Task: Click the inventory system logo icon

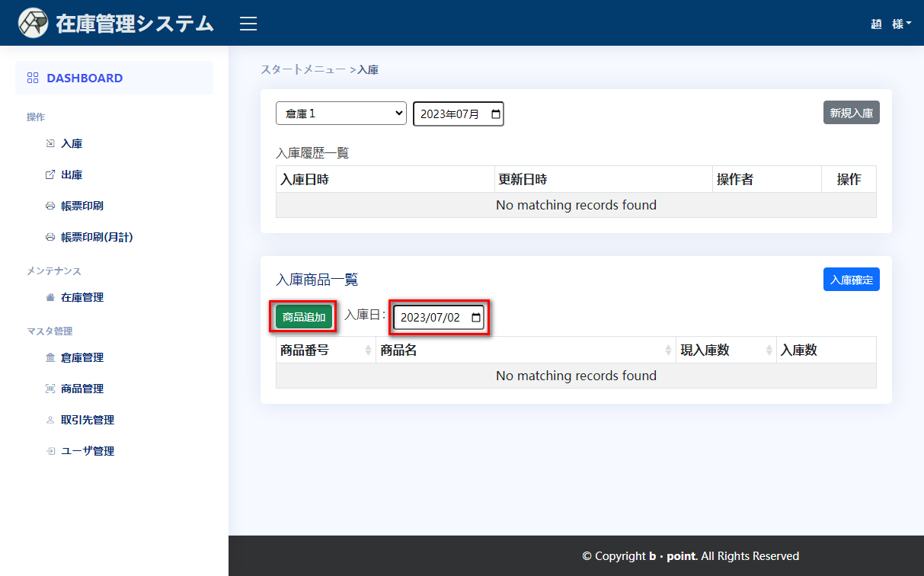Action: [x=33, y=23]
